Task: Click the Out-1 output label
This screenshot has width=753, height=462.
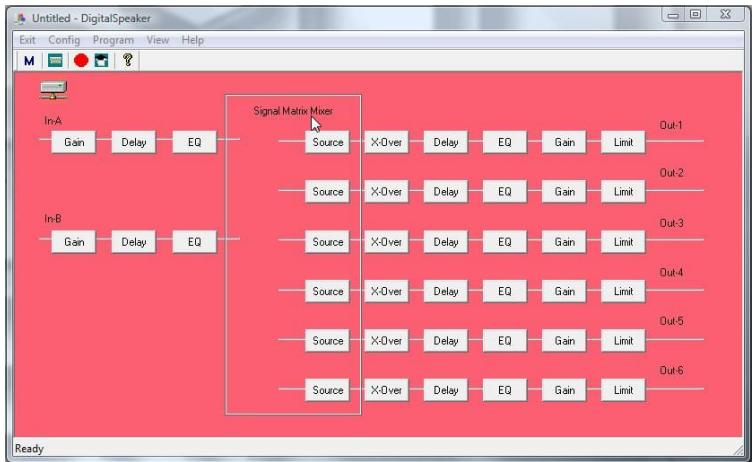Action: pyautogui.click(x=671, y=125)
